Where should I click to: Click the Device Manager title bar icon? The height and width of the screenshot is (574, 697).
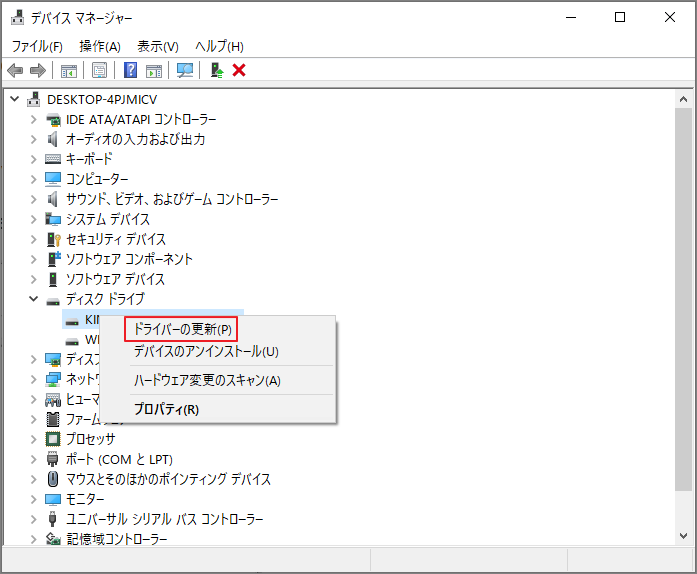coord(18,18)
